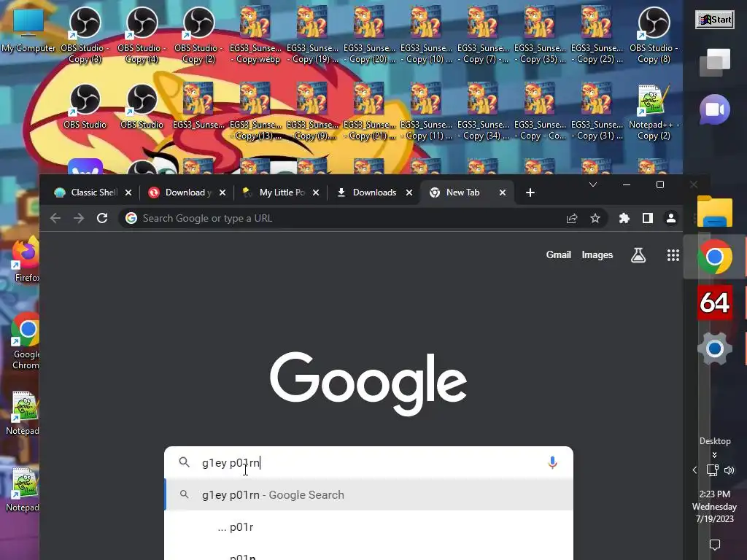The height and width of the screenshot is (560, 747).
Task: Open Search Labs flask icon
Action: pos(638,255)
